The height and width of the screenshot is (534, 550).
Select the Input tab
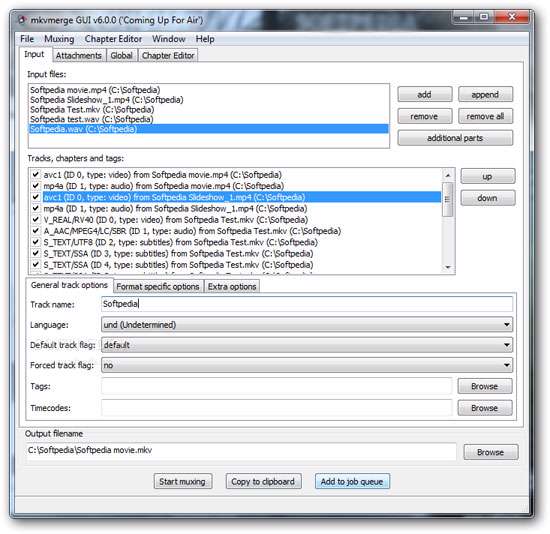pyautogui.click(x=34, y=54)
